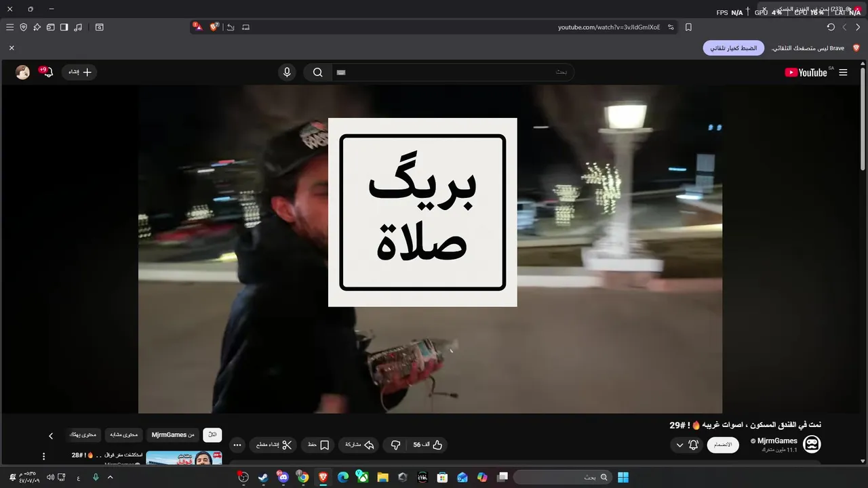Image resolution: width=868 pixels, height=488 pixels.
Task: Open options menu for suggested video #28
Action: click(44, 457)
